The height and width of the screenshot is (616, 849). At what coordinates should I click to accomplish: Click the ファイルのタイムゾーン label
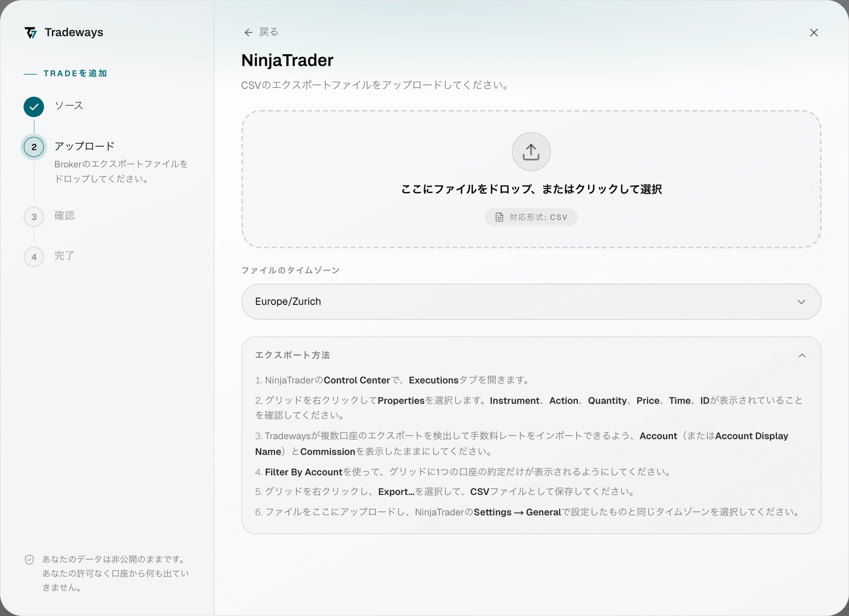pos(291,270)
